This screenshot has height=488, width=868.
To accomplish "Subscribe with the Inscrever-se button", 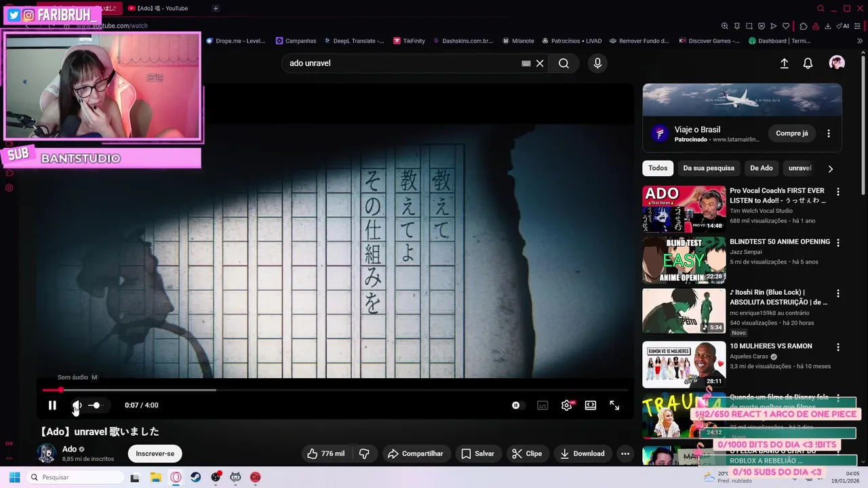I will (x=155, y=453).
